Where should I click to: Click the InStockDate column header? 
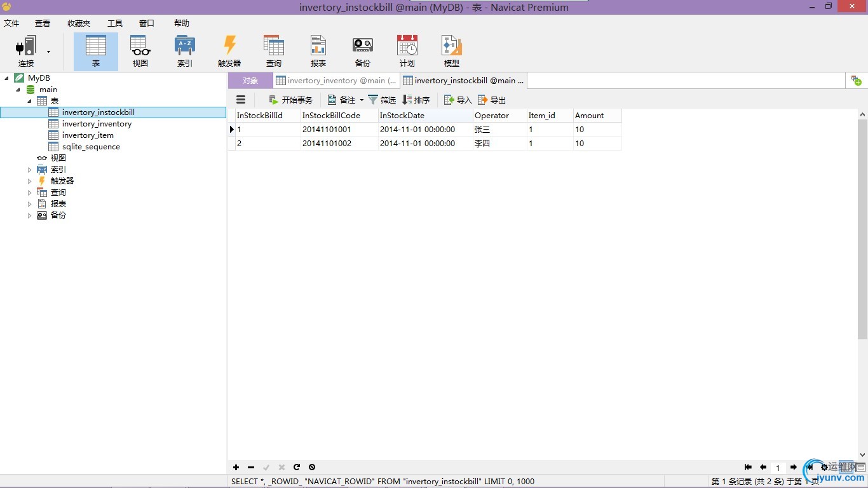tap(425, 116)
